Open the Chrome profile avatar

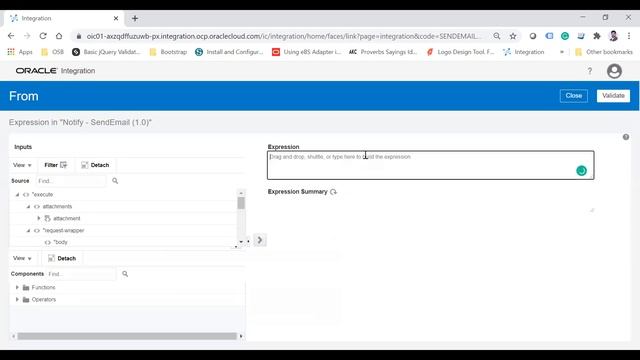(613, 36)
